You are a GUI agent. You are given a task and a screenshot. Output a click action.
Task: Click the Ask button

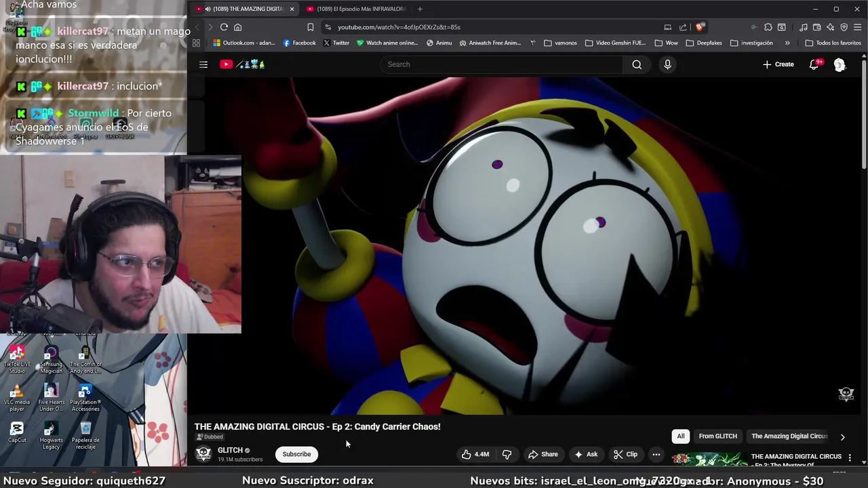[586, 454]
